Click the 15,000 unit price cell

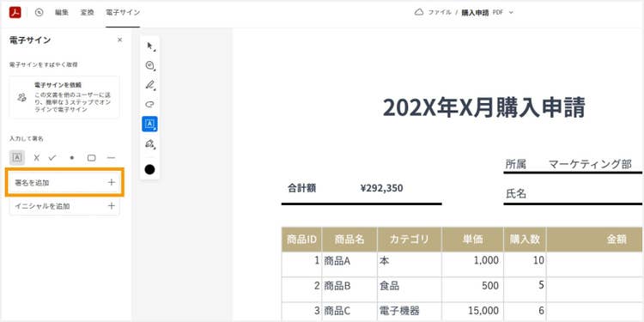473,311
